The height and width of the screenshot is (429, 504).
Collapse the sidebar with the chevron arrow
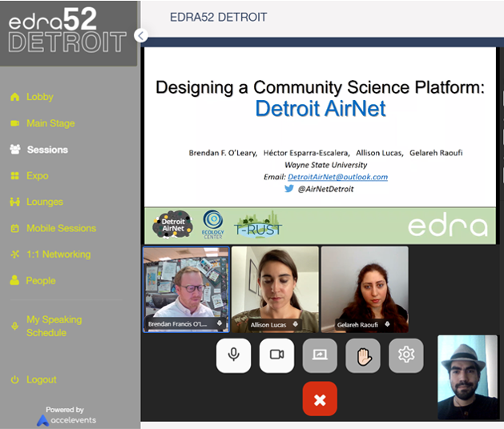[x=141, y=36]
